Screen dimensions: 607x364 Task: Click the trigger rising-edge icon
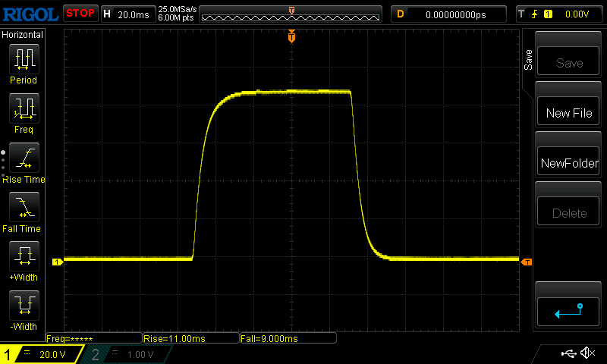pyautogui.click(x=535, y=14)
